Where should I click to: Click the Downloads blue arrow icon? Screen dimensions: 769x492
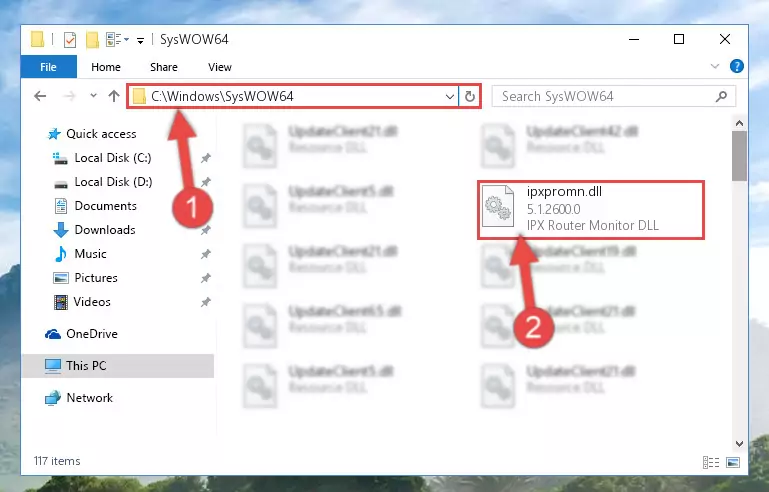[x=61, y=230]
